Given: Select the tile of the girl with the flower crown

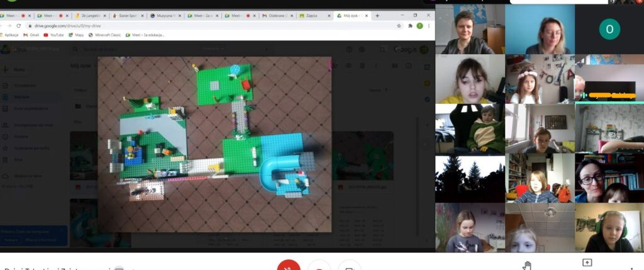Looking at the screenshot, I should [540, 79].
